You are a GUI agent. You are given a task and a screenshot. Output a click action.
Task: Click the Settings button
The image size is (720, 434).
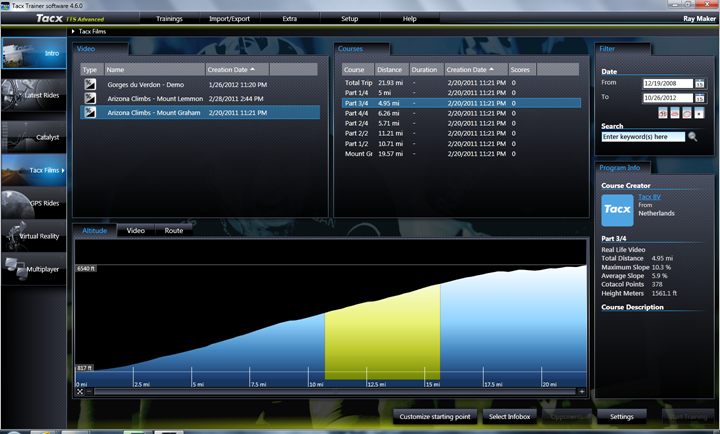coord(622,417)
